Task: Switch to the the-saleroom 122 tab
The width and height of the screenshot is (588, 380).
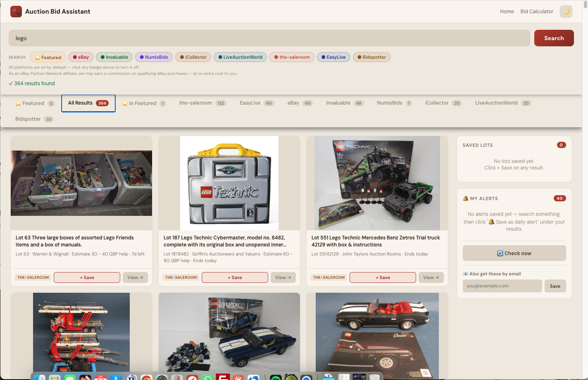Action: pyautogui.click(x=202, y=103)
